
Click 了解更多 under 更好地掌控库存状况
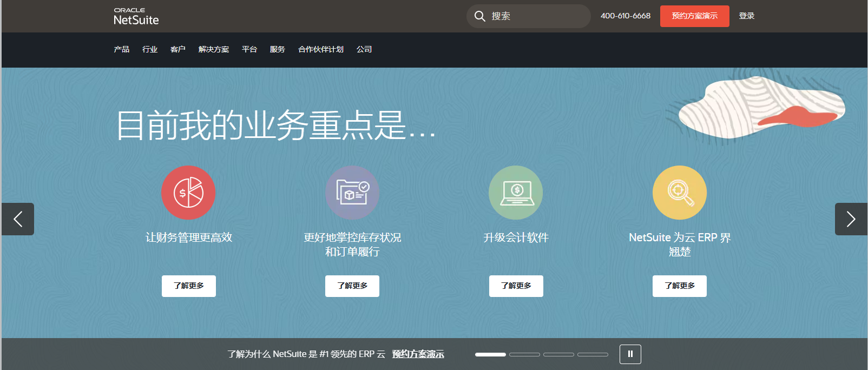tap(352, 286)
